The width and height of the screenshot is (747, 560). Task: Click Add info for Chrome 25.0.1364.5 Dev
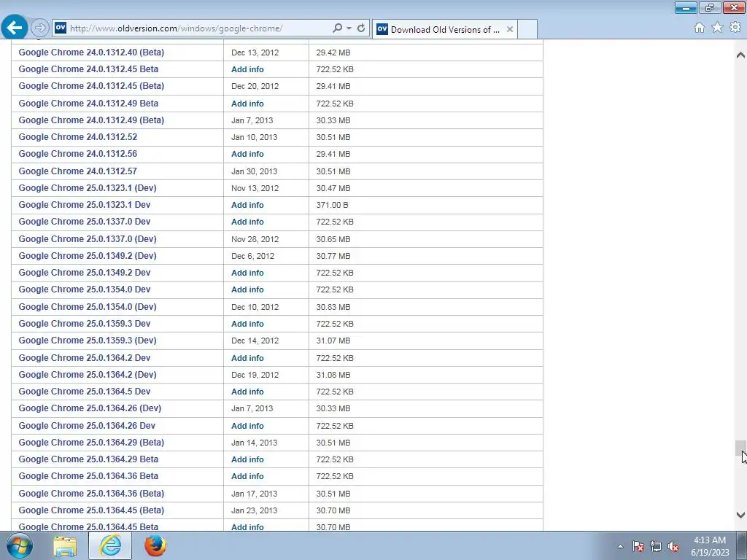coord(248,392)
